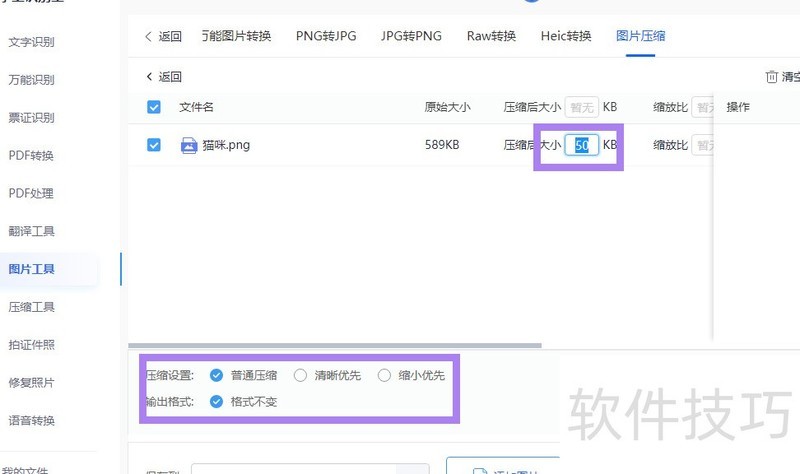Screen dimensions: 800x474
Task: Open 修复照片 in the sidebar
Action: pyautogui.click(x=32, y=383)
